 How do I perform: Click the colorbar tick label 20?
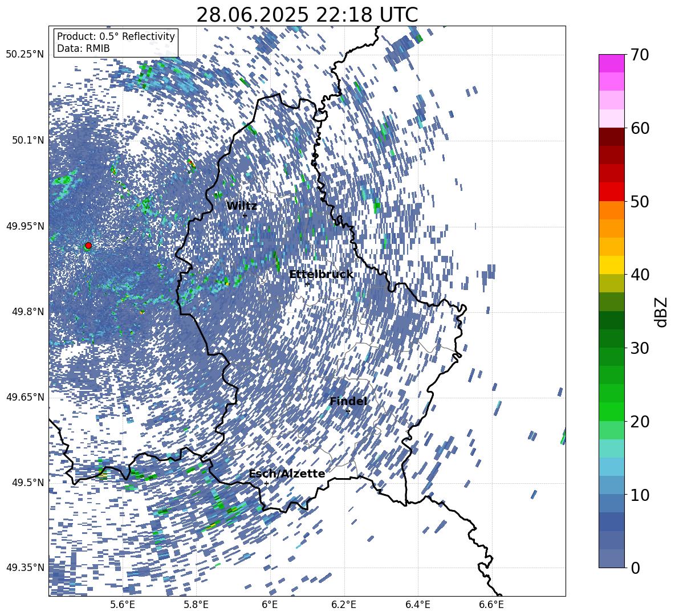[640, 422]
